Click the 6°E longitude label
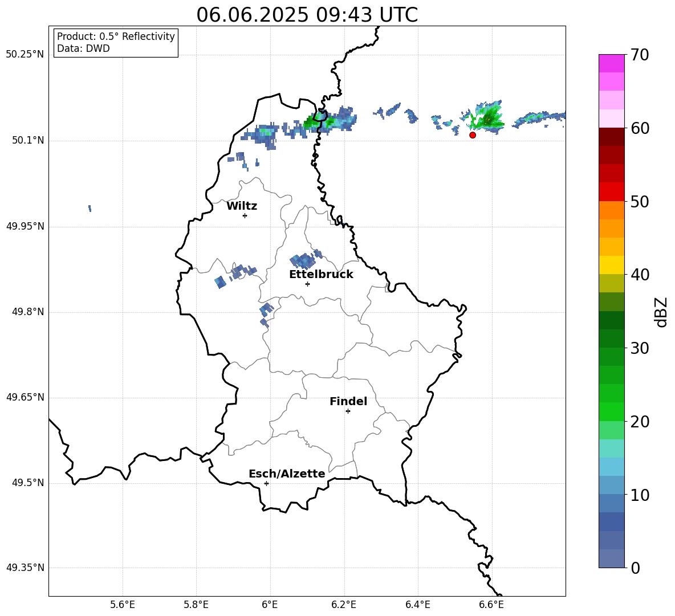The image size is (675, 616). point(270,605)
